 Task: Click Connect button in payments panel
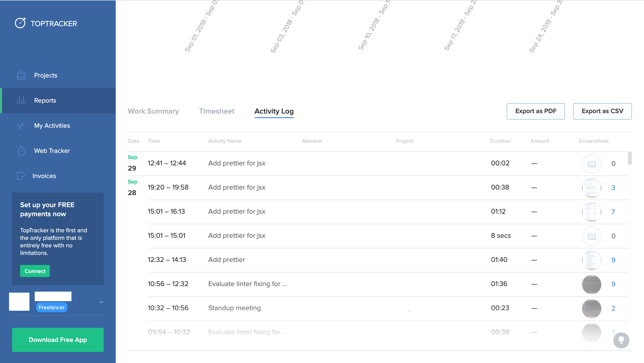pos(35,271)
